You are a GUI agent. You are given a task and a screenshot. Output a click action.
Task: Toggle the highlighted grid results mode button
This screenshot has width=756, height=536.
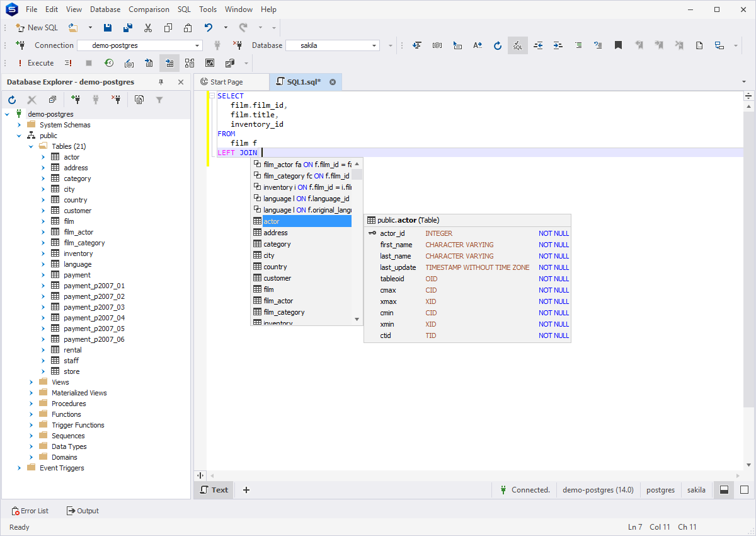(169, 63)
